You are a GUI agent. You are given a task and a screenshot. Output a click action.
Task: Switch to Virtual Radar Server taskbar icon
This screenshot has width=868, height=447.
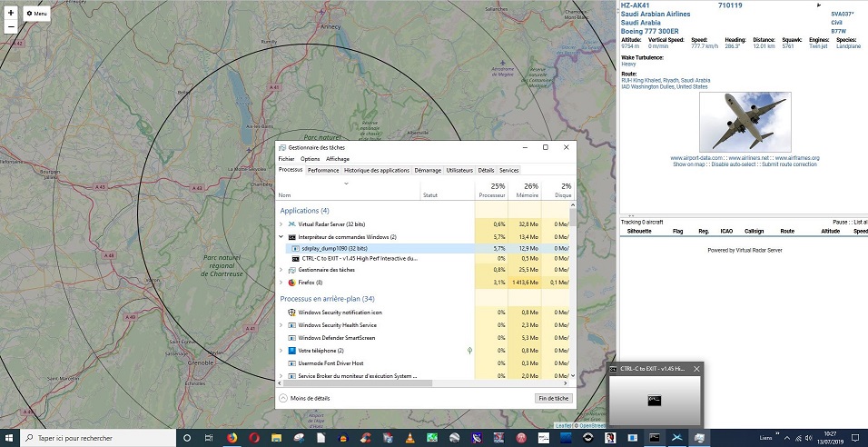point(676,438)
